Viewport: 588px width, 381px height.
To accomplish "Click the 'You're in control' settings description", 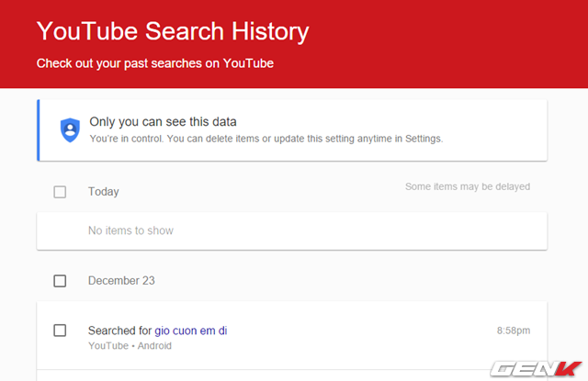I will (266, 139).
